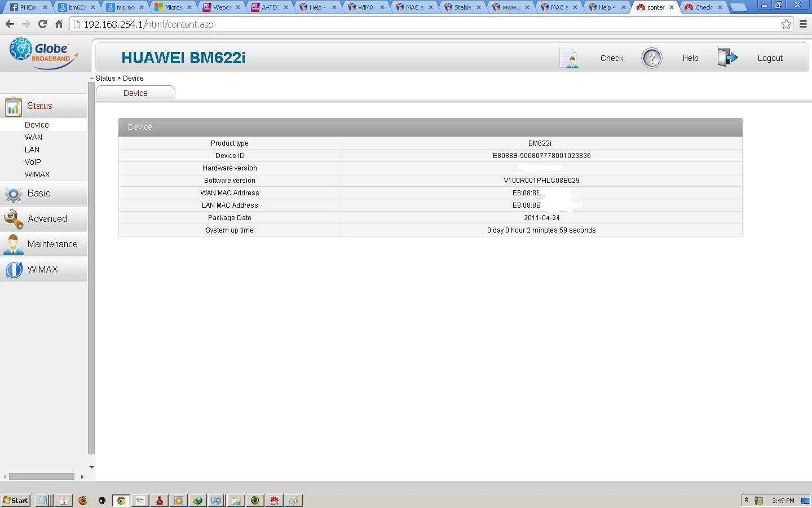Expand the Status menu section

(43, 106)
